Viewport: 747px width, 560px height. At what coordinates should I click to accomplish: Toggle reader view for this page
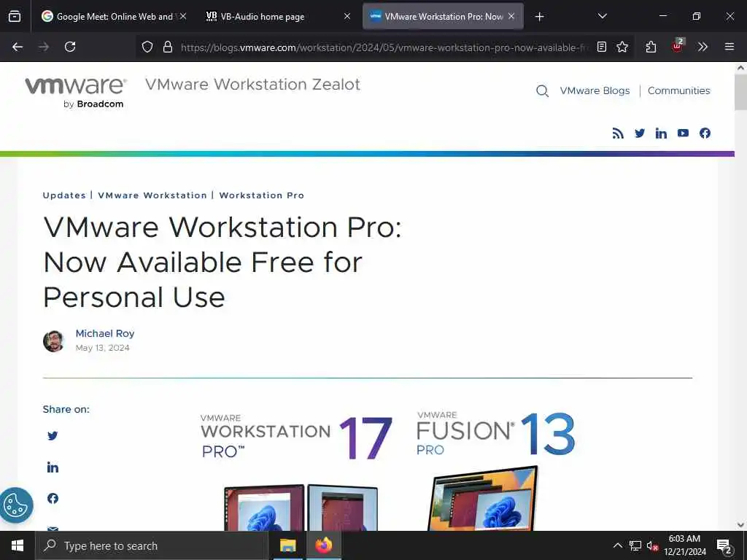coord(602,47)
